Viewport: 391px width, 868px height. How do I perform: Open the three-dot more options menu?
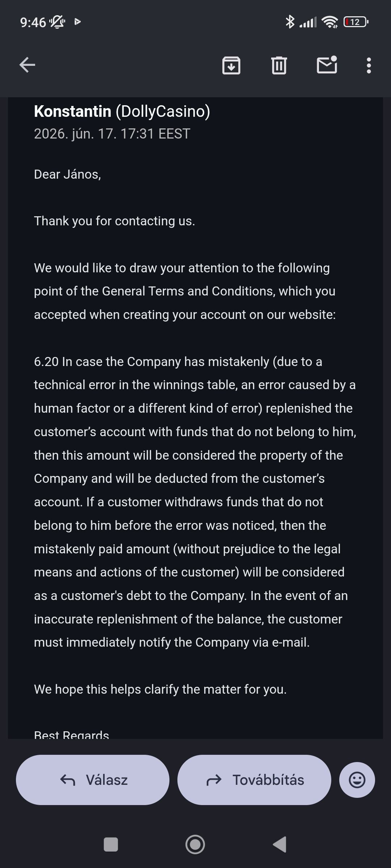pyautogui.click(x=369, y=65)
